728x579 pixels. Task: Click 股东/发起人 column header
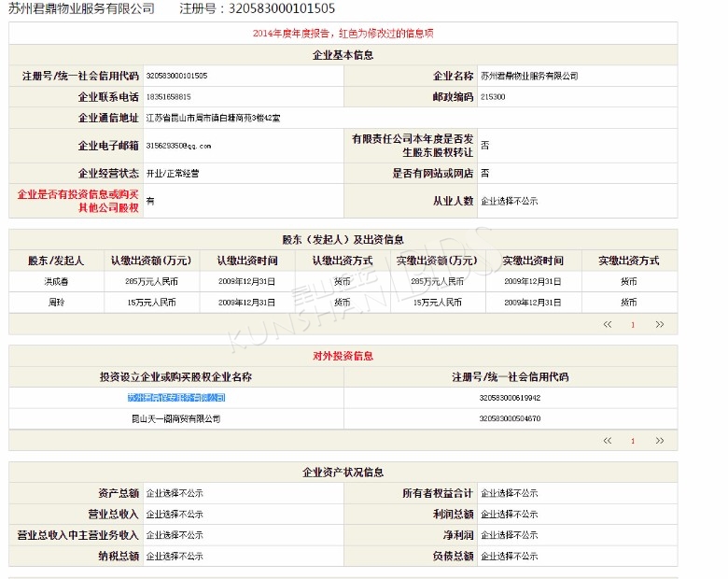pyautogui.click(x=56, y=261)
